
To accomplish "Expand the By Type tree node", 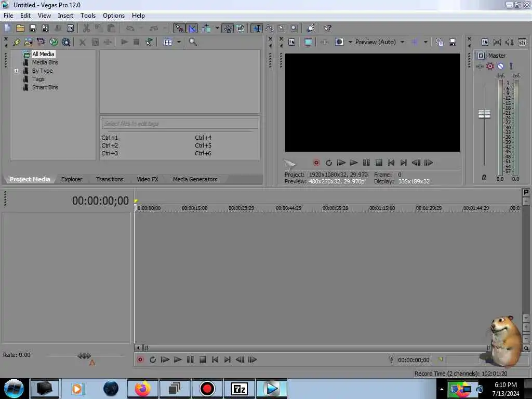I will point(16,71).
